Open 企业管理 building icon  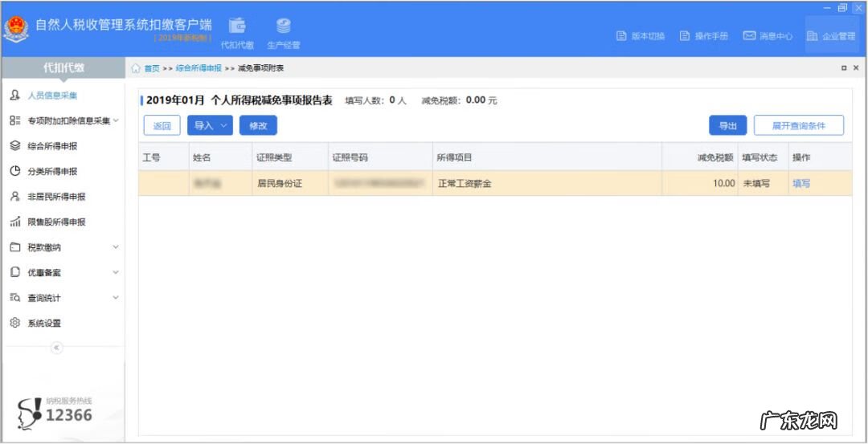[x=812, y=36]
